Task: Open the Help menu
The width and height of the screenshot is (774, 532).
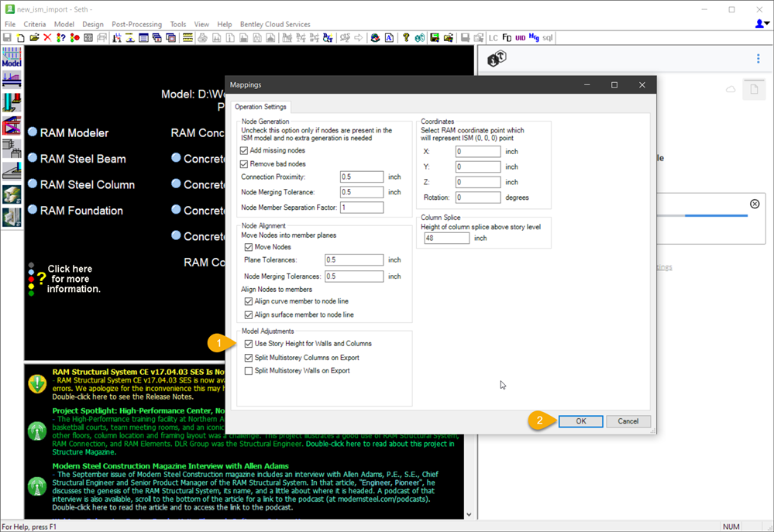Action: click(x=225, y=24)
